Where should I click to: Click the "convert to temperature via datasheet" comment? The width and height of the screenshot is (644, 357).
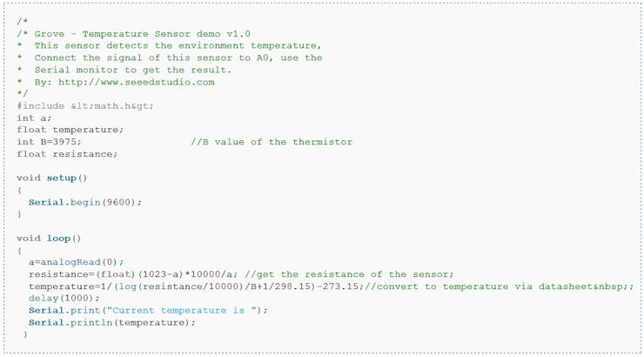470,286
